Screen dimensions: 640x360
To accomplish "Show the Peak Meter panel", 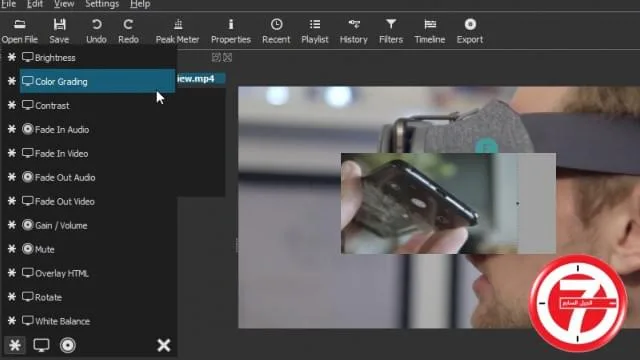I will coord(178,31).
